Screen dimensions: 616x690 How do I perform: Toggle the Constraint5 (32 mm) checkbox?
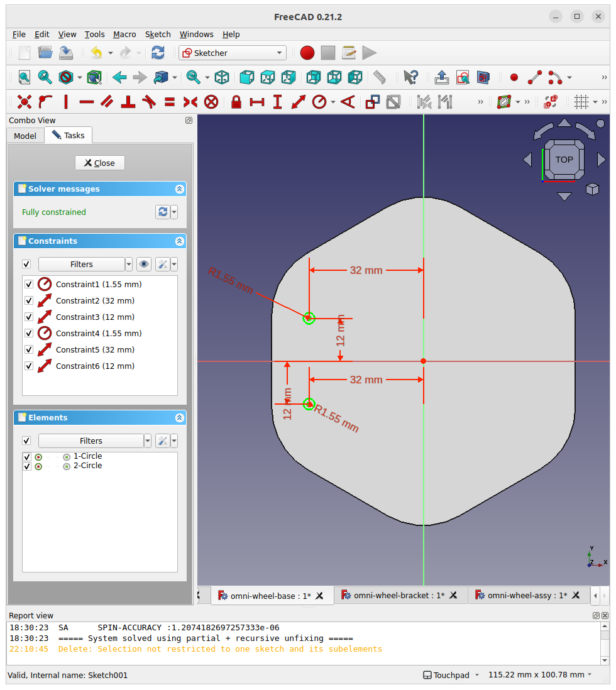(29, 349)
